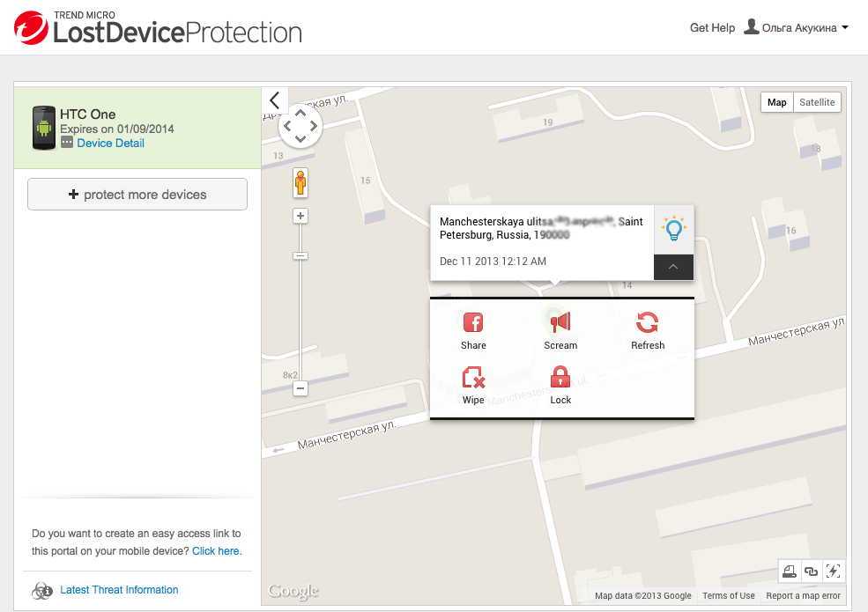Click the printer icon on the map

pos(790,571)
